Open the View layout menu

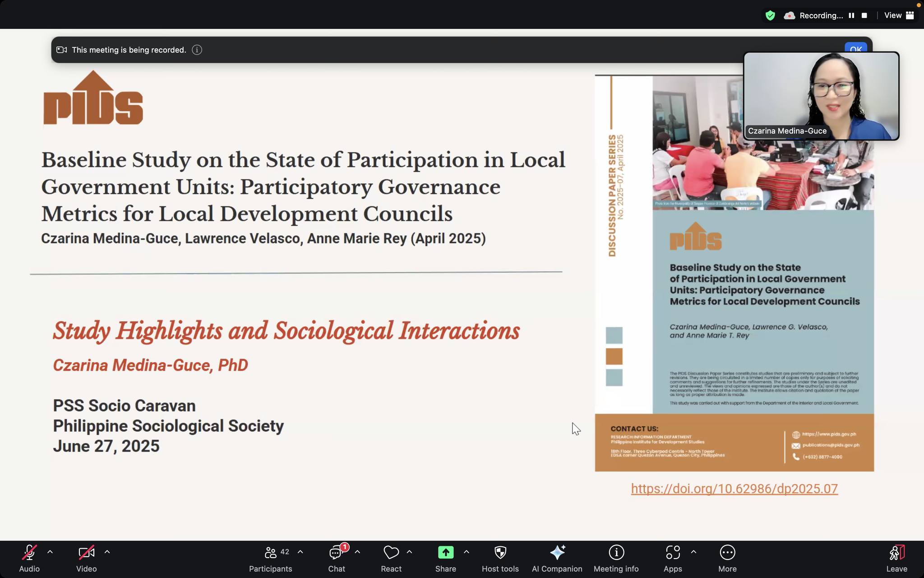(899, 15)
